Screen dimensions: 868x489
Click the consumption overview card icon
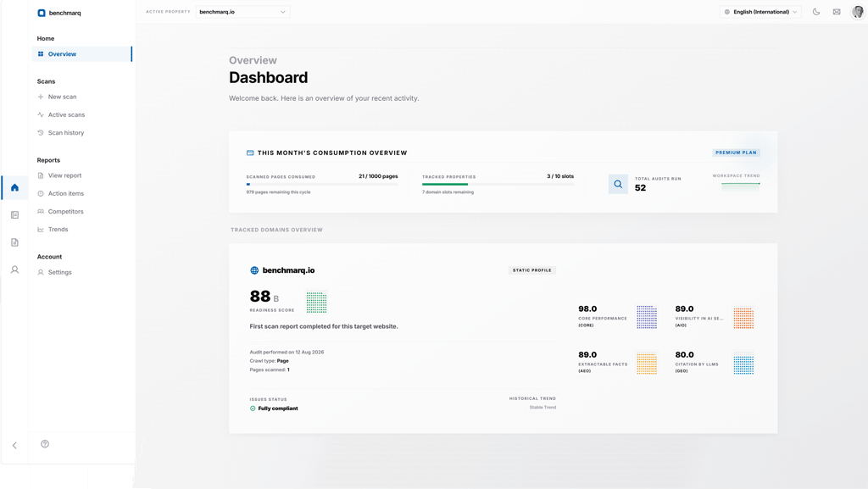click(x=250, y=153)
